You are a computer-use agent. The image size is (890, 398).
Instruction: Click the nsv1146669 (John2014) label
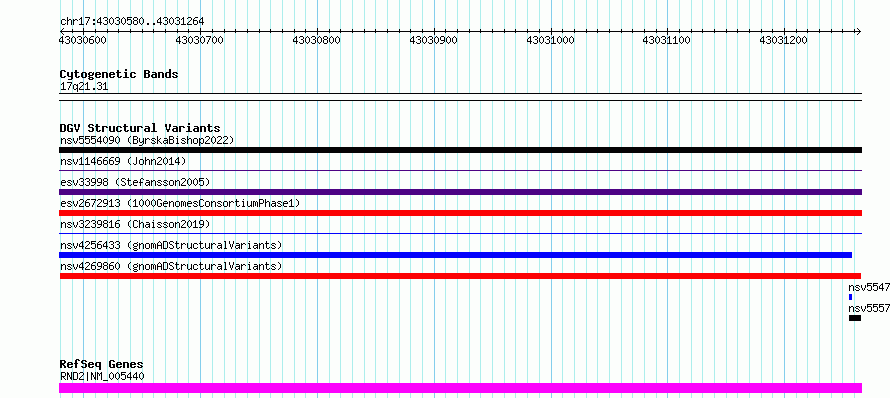(x=123, y=161)
